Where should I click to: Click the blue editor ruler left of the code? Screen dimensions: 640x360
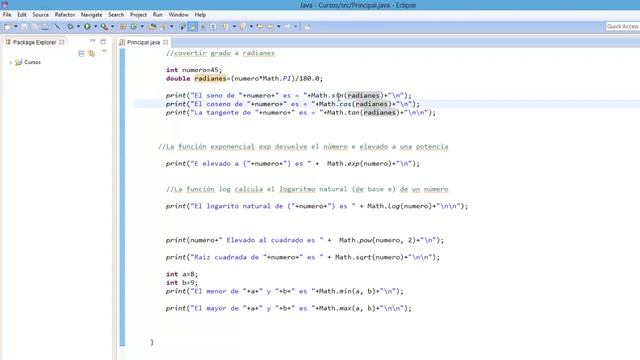click(122, 197)
